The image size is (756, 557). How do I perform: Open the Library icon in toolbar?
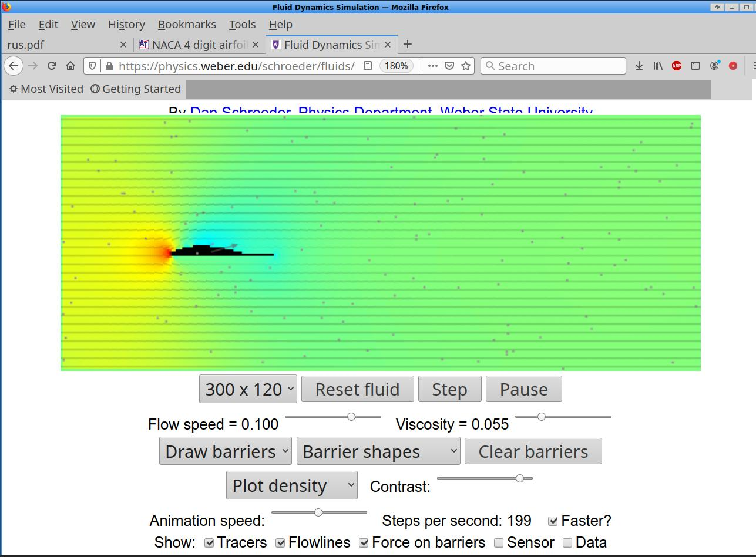(658, 66)
